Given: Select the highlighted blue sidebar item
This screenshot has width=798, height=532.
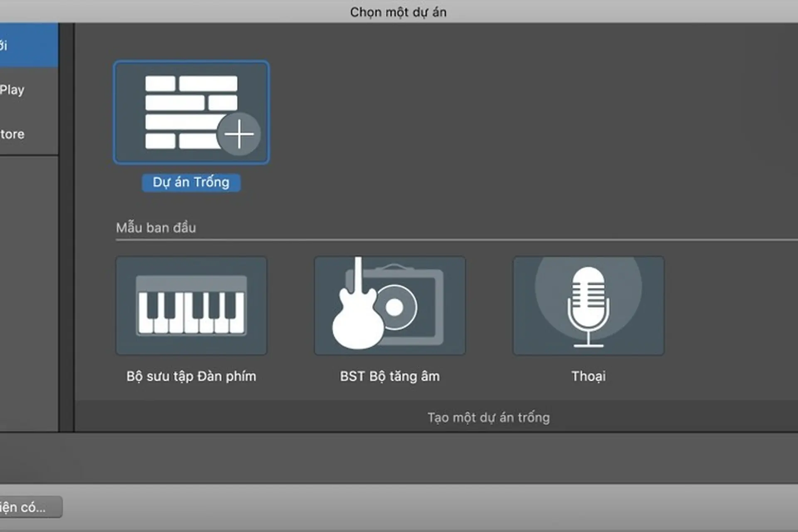Looking at the screenshot, I should tap(29, 45).
